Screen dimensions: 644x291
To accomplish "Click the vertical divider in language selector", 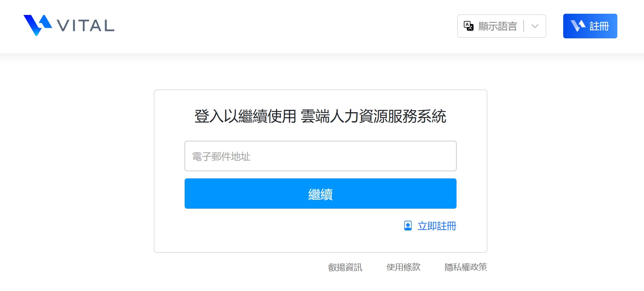I will (524, 26).
